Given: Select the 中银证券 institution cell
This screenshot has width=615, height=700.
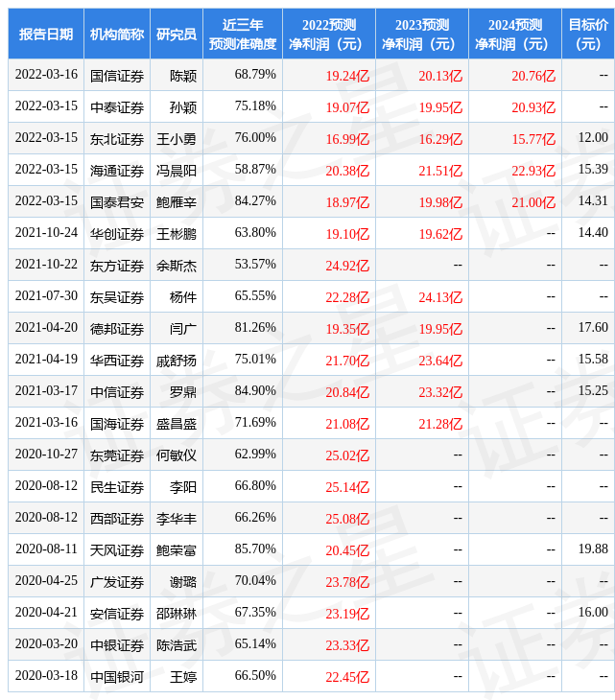Looking at the screenshot, I should [x=117, y=645].
